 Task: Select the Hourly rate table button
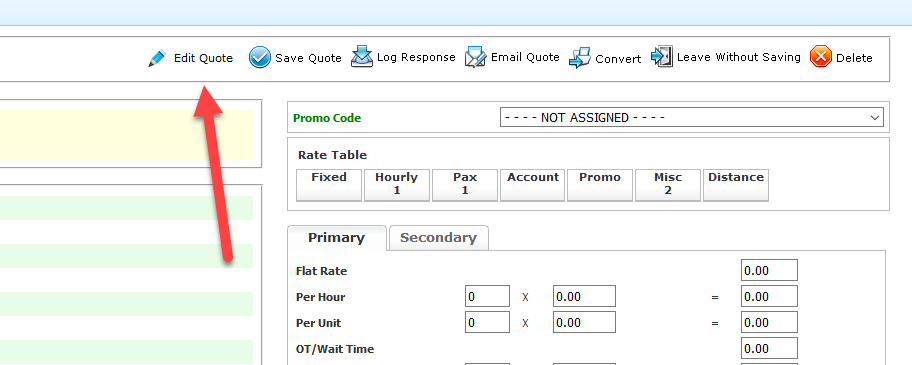397,185
